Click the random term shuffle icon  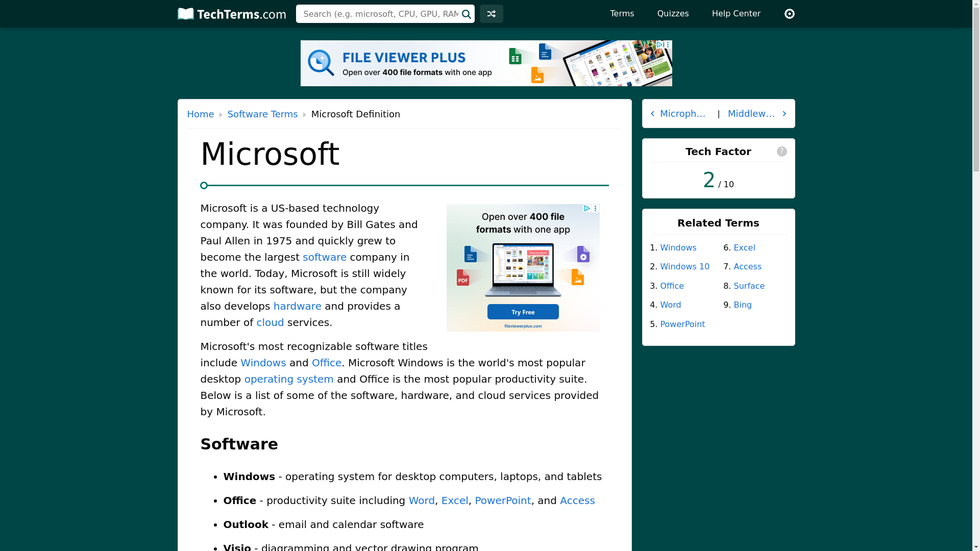coord(491,14)
